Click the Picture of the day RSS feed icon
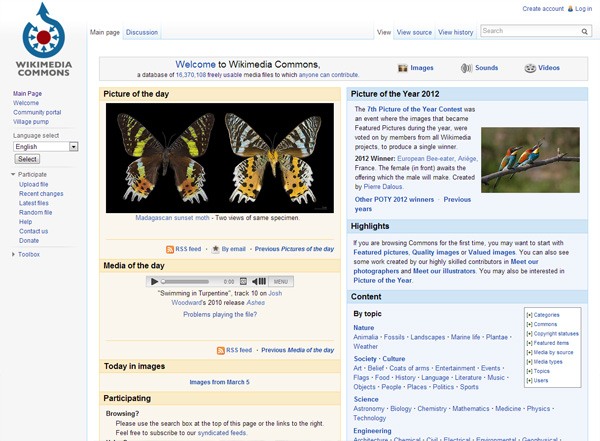 170,249
